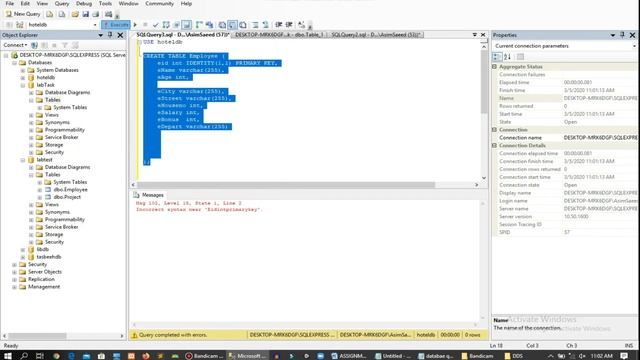Open the Windows Start menu
The image size is (640, 360).
pyautogui.click(x=8, y=356)
